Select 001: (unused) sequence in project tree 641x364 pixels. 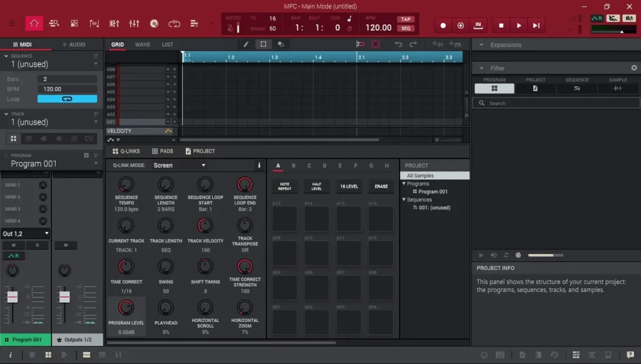click(x=431, y=208)
